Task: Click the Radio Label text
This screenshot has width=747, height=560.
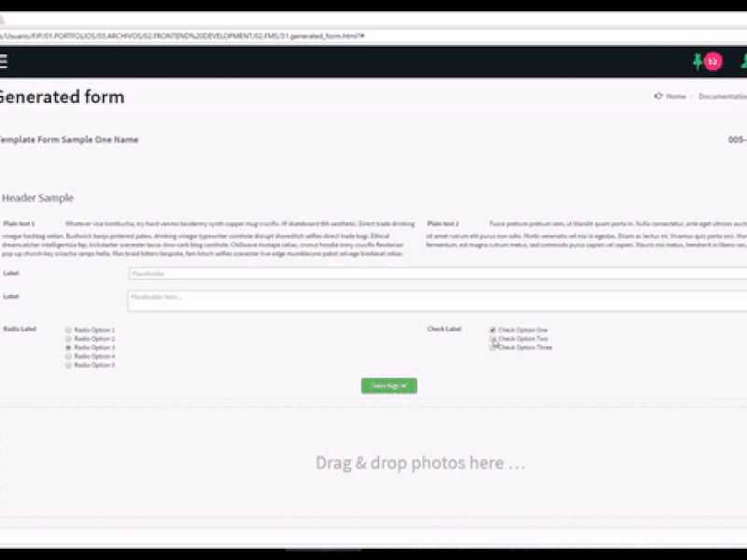Action: pos(20,329)
